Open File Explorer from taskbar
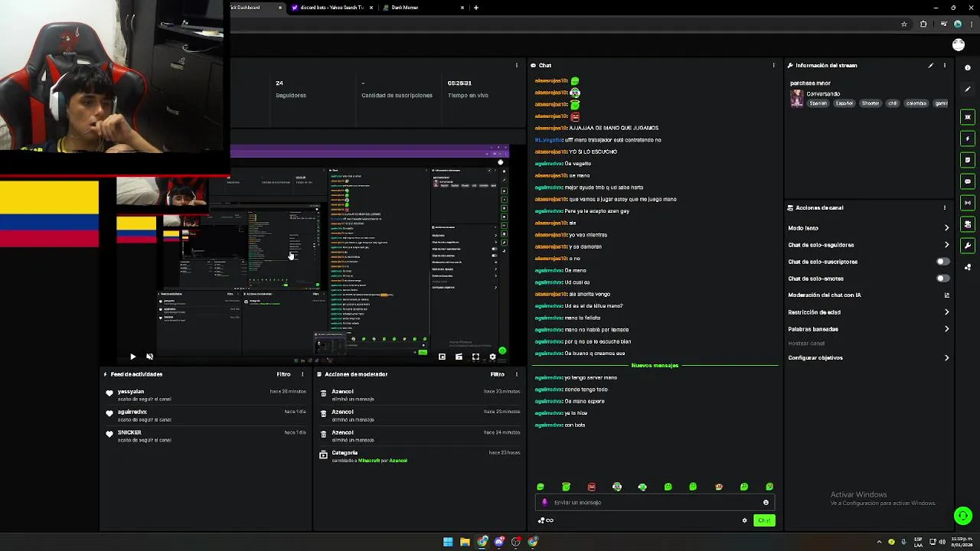 tap(465, 542)
